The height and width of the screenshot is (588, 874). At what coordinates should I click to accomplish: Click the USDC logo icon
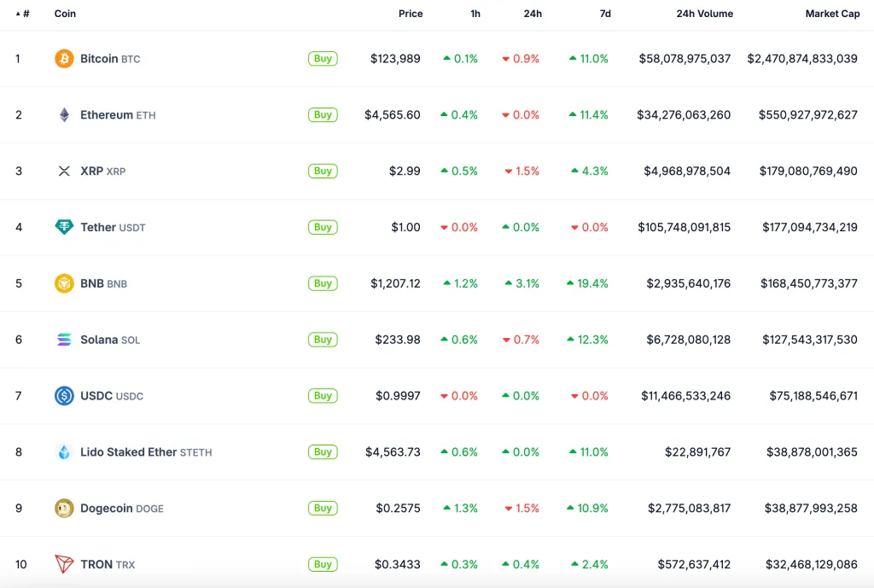point(64,395)
